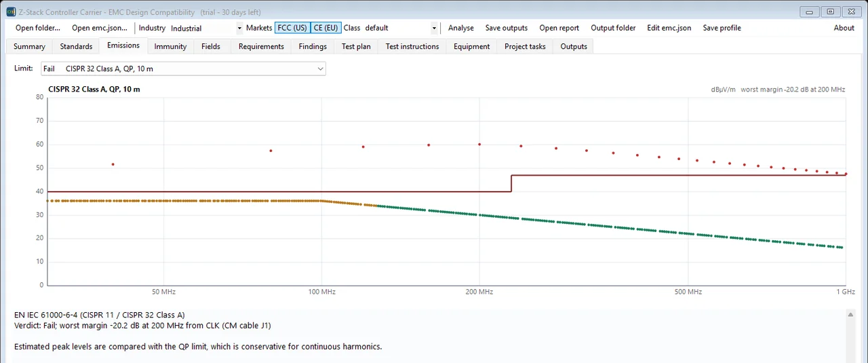Image resolution: width=868 pixels, height=363 pixels.
Task: Run Analyse
Action: 461,28
